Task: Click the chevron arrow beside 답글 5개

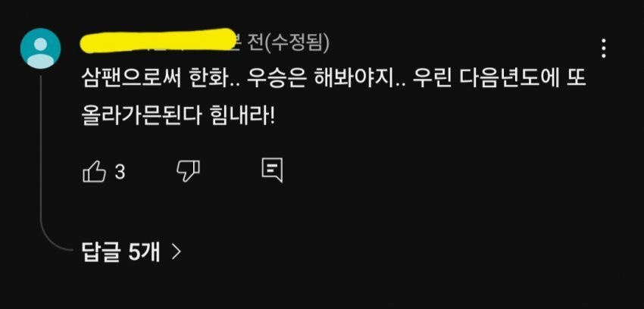Action: (x=177, y=252)
